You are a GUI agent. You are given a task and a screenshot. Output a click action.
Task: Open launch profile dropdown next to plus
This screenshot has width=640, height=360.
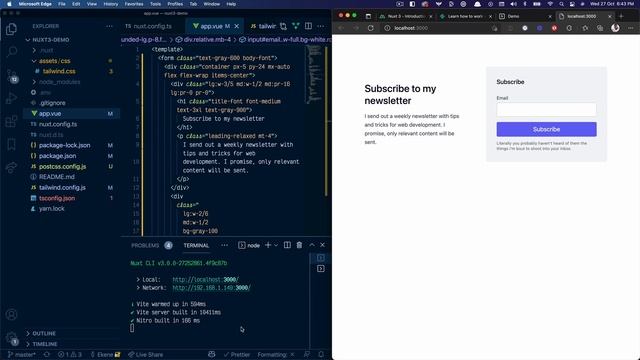pos(276,245)
